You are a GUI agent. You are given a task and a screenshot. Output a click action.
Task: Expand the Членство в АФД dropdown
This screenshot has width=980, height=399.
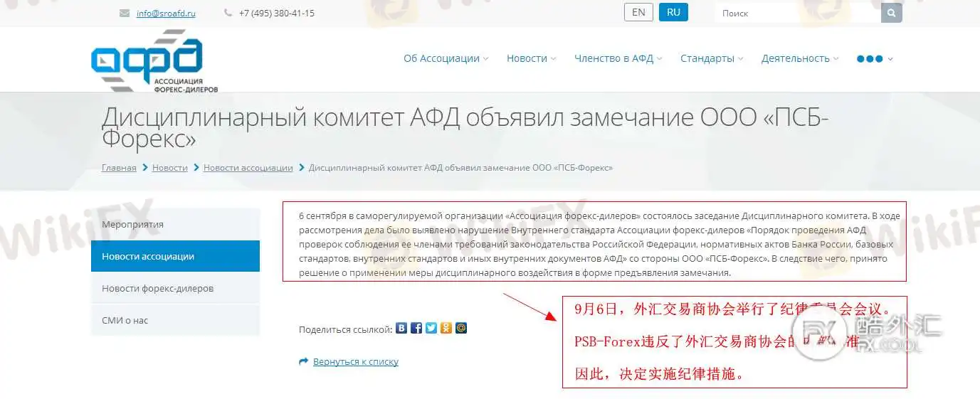(x=618, y=58)
